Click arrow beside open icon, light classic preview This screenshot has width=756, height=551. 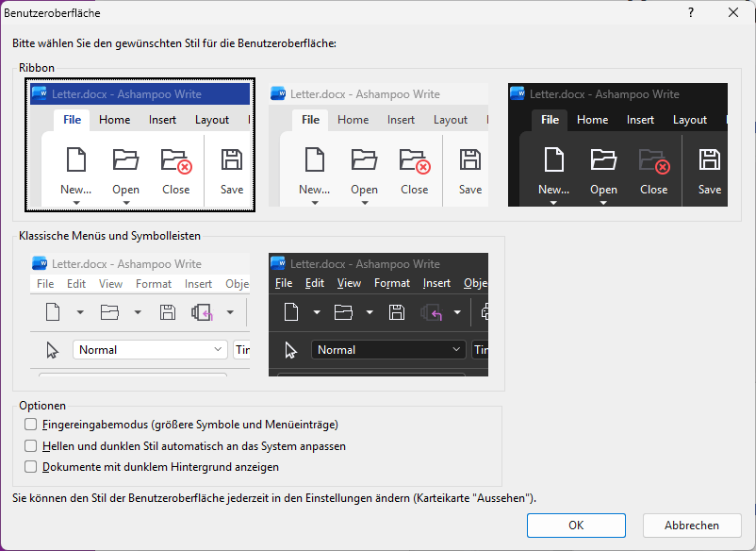[138, 312]
